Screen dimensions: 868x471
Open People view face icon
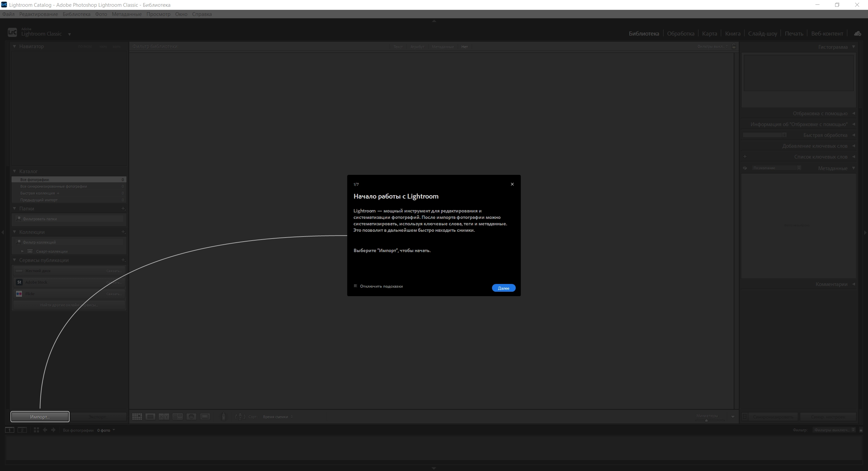[x=191, y=416]
